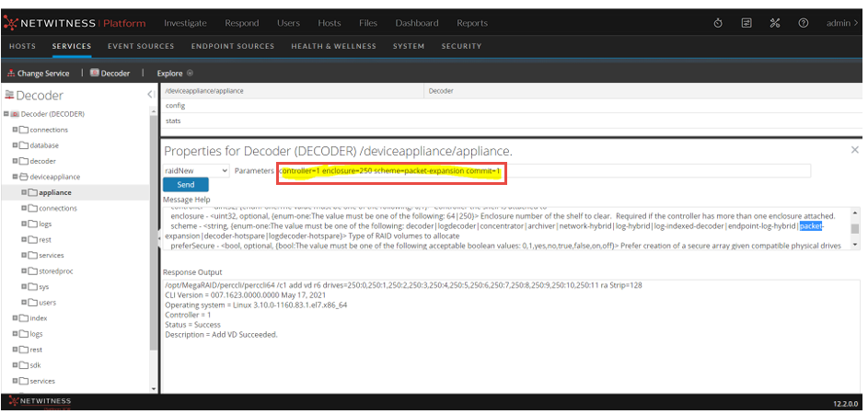Switch to the Event Sources tab
868x414 pixels.
[141, 46]
